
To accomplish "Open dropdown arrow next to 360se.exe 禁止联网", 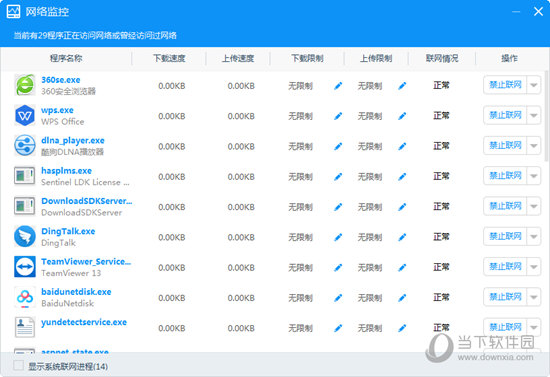I will coord(534,85).
